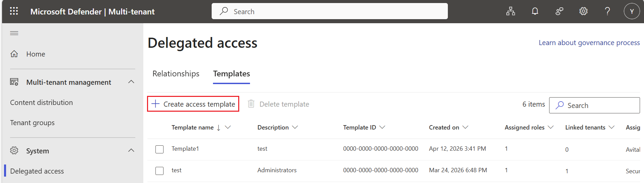Open the account avatar labeled Y

pyautogui.click(x=632, y=11)
